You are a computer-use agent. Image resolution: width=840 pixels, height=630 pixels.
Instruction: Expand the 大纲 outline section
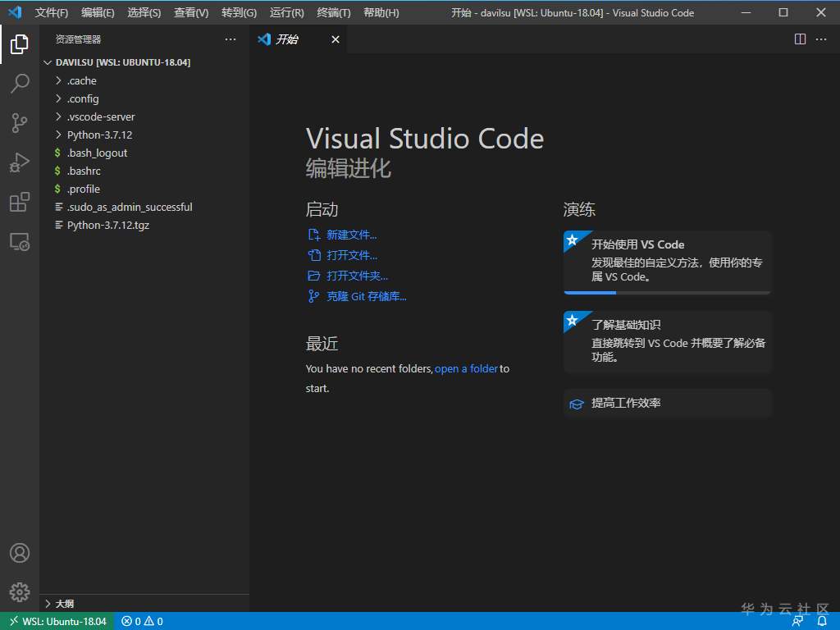coord(64,604)
